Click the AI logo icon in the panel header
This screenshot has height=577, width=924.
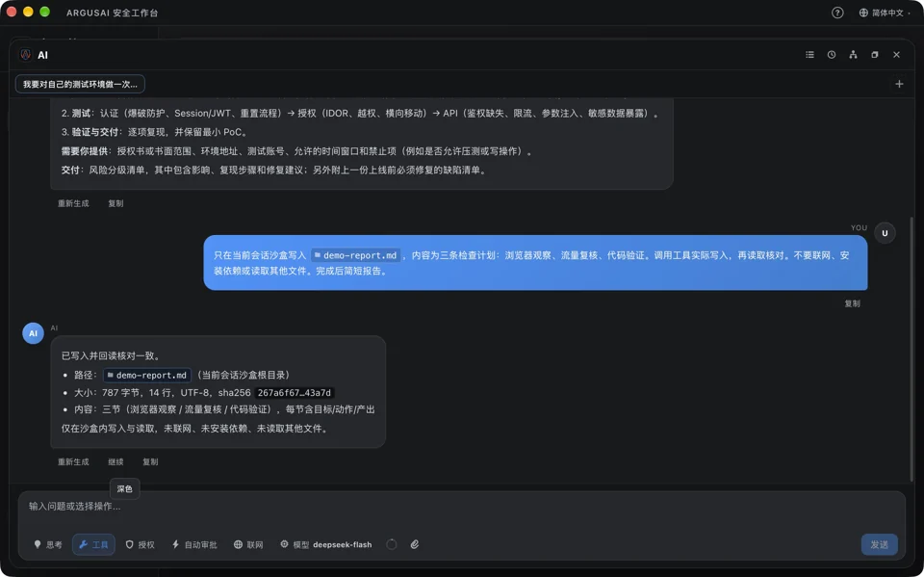click(25, 55)
